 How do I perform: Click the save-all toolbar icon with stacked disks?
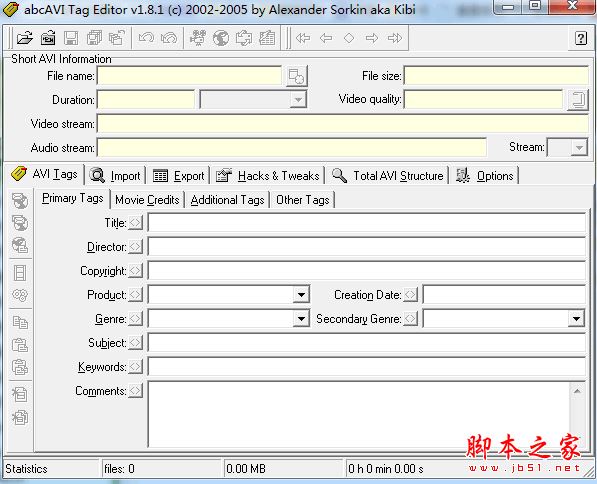(94, 38)
